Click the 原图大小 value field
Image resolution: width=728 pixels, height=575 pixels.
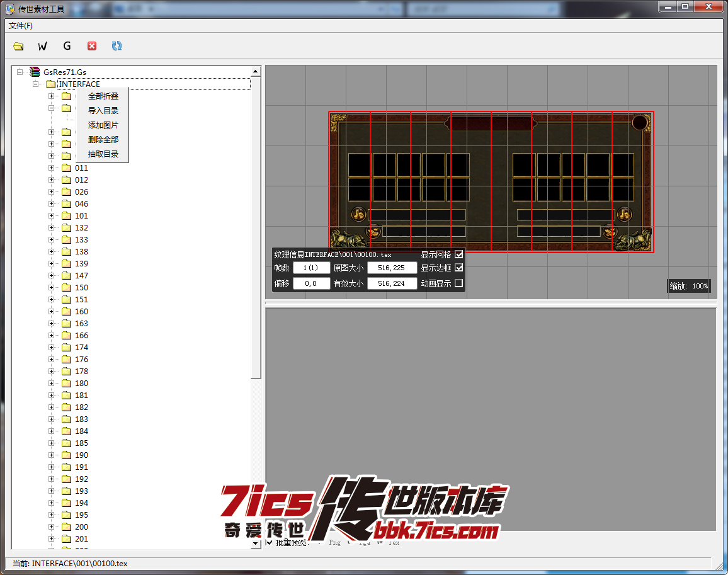click(x=392, y=268)
